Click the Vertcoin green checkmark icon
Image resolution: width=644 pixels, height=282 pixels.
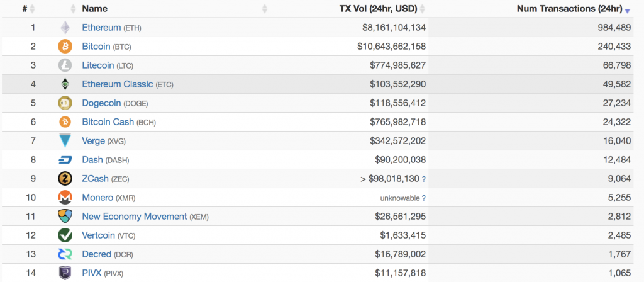click(65, 235)
